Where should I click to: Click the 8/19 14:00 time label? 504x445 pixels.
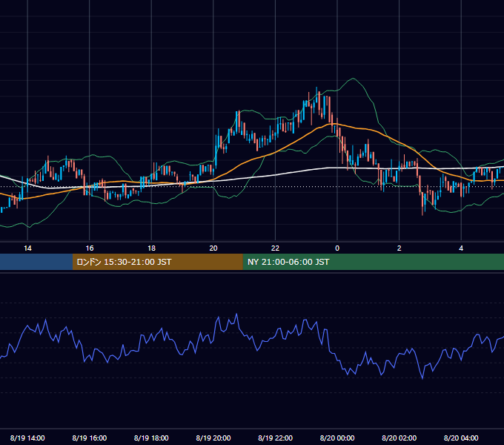pyautogui.click(x=27, y=438)
